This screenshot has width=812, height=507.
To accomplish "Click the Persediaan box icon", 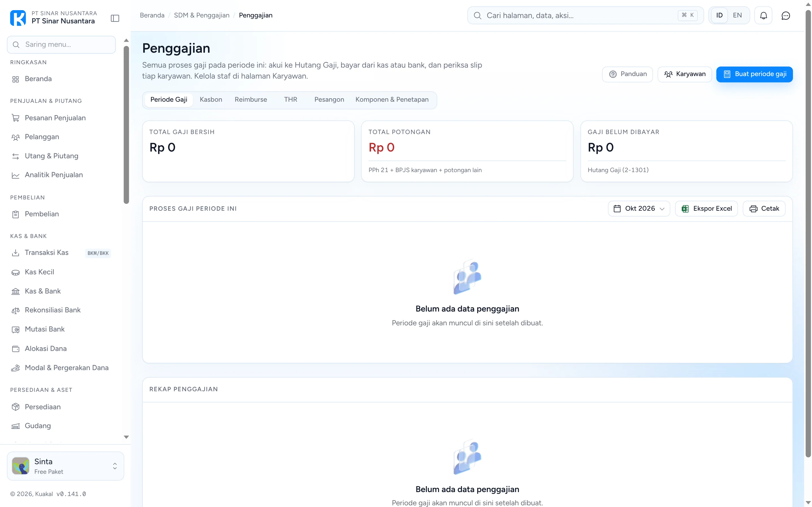I will (16, 407).
